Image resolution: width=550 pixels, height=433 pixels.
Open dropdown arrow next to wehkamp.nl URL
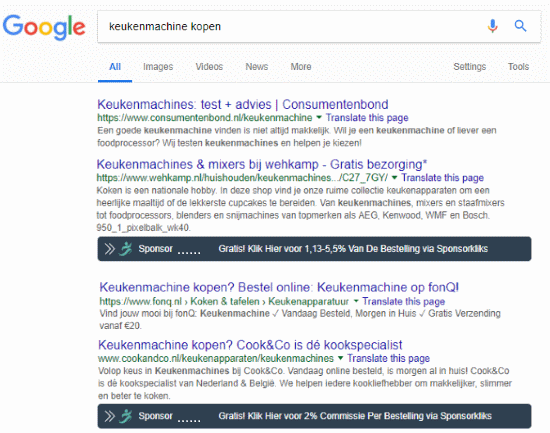(394, 178)
